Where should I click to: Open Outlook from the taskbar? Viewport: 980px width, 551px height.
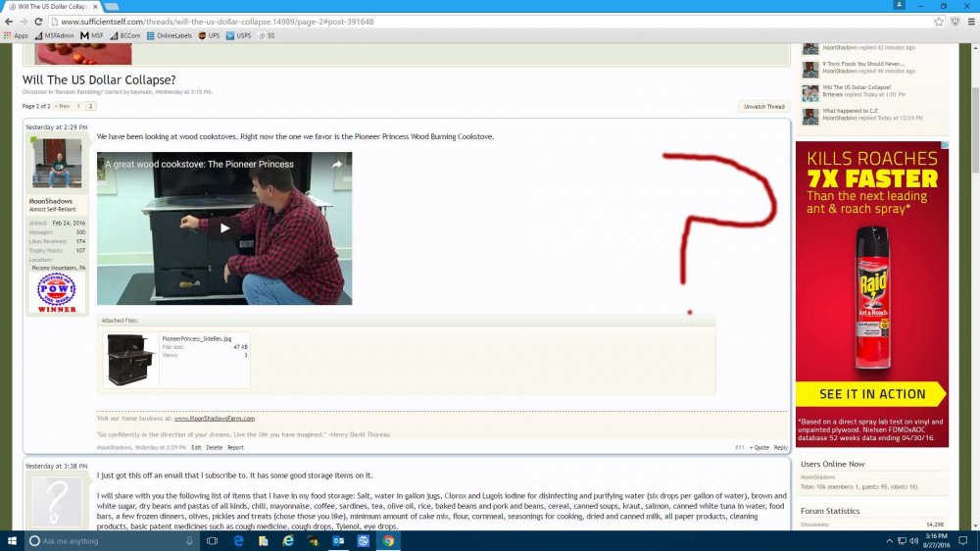pos(338,541)
